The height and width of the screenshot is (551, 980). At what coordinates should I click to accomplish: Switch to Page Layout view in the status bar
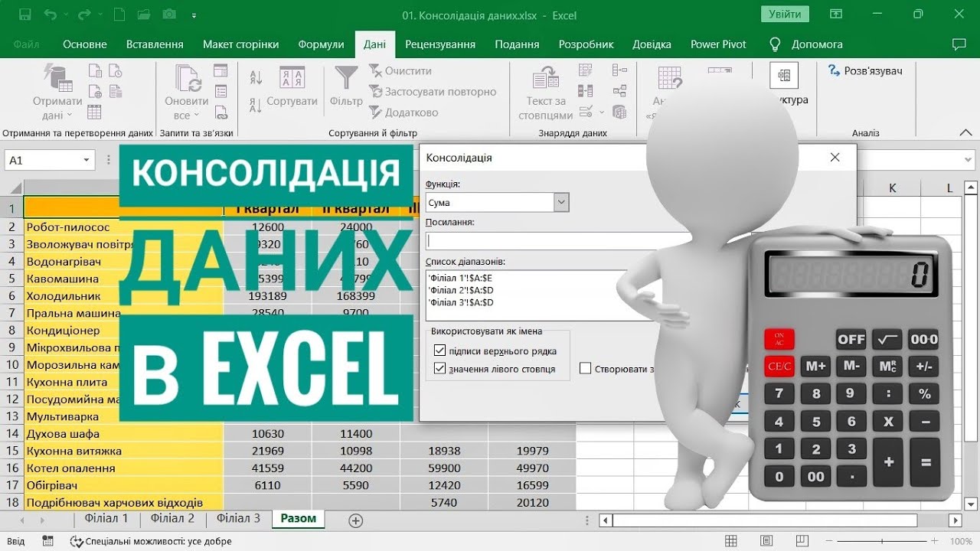coord(765,541)
